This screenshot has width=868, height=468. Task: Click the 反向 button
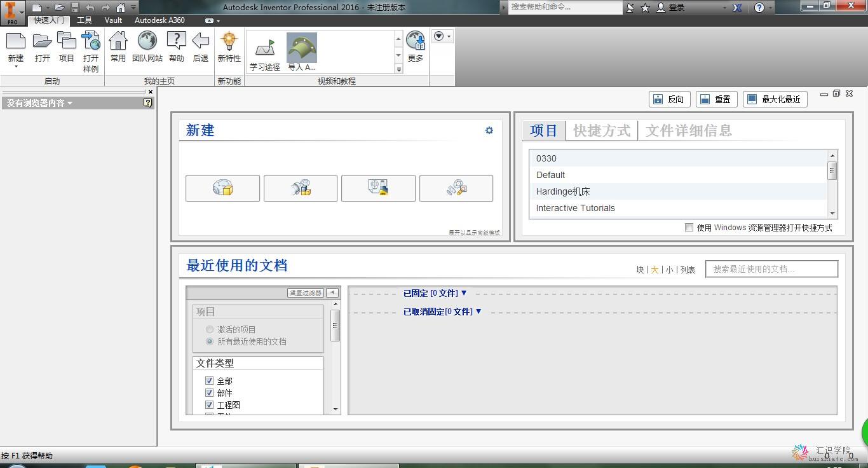(x=669, y=99)
